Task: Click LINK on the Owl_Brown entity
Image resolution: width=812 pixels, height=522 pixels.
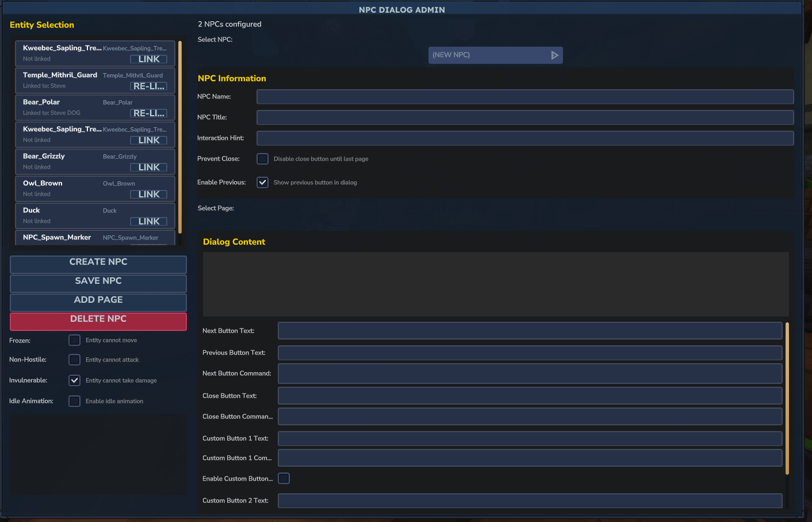Action: pyautogui.click(x=148, y=194)
